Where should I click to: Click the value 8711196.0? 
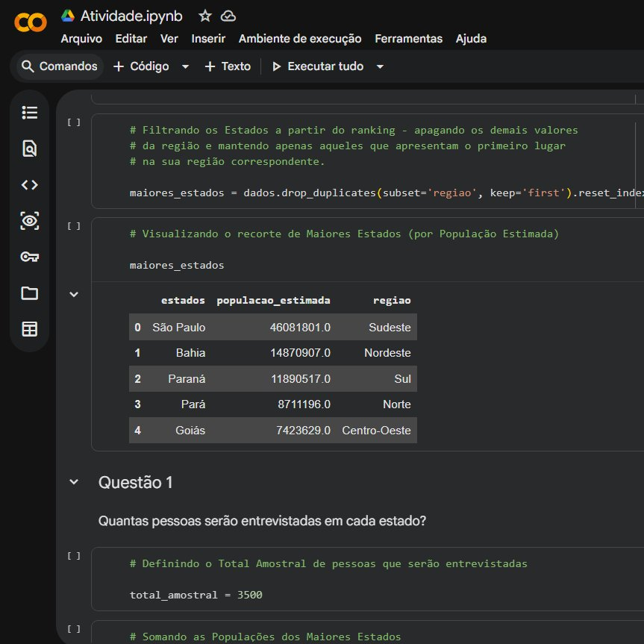[304, 404]
